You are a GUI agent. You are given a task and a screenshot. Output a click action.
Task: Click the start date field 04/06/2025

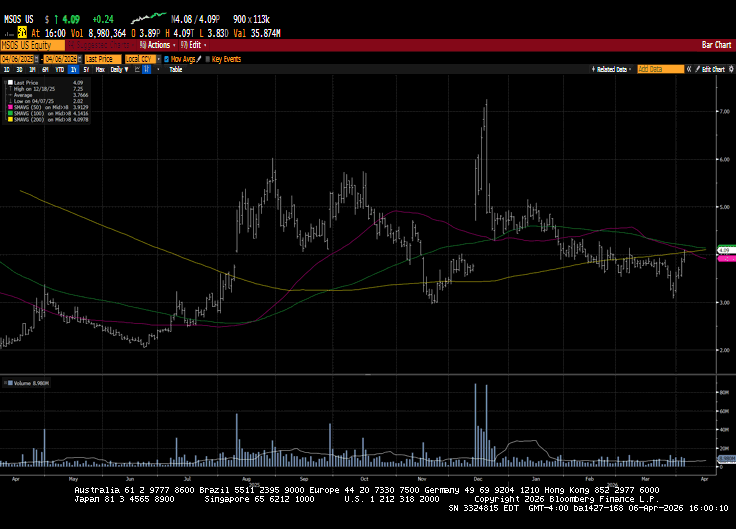click(17, 59)
